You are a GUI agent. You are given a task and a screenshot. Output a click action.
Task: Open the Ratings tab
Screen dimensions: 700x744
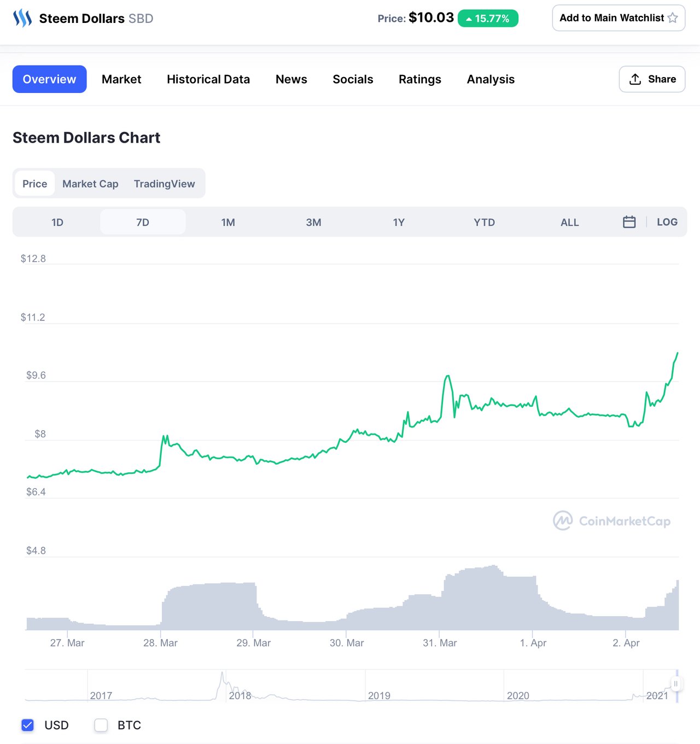pyautogui.click(x=420, y=79)
